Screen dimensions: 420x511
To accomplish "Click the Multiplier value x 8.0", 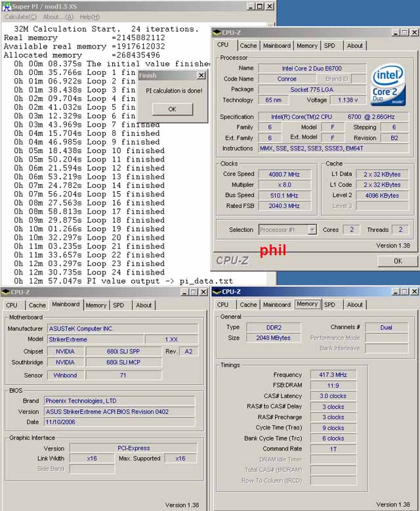I will pyautogui.click(x=284, y=185).
